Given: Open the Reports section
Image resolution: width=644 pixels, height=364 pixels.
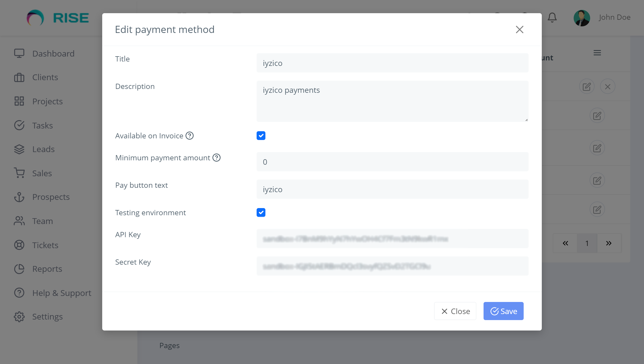Looking at the screenshot, I should click(x=47, y=269).
